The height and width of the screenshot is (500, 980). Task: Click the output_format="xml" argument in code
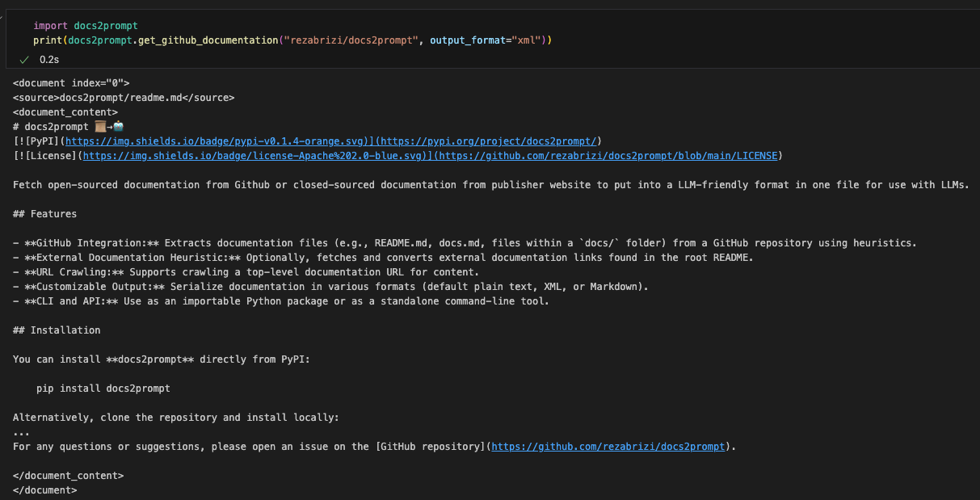click(x=487, y=40)
